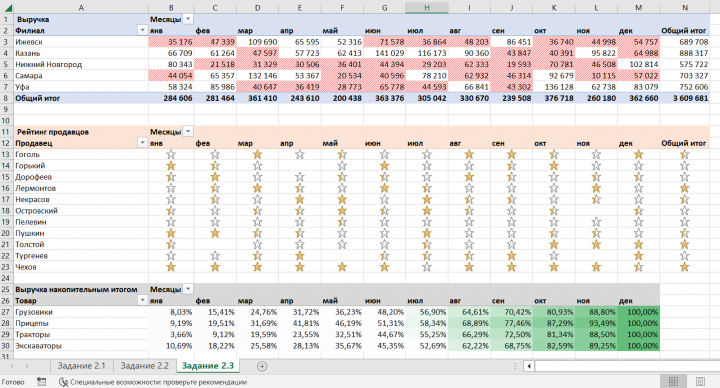720x388 pixels.
Task: Open Месяцы filter dropdown in Выручка table
Action: (188, 19)
